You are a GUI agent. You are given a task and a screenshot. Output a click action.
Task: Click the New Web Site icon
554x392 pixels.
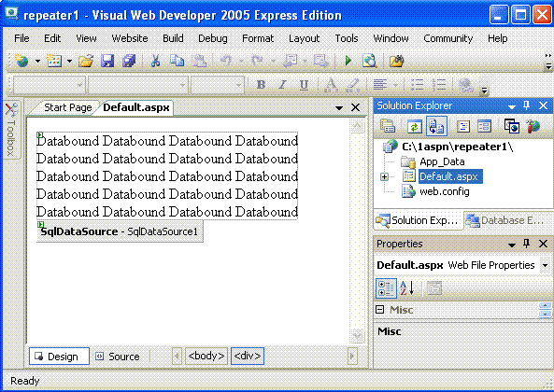[x=21, y=62]
